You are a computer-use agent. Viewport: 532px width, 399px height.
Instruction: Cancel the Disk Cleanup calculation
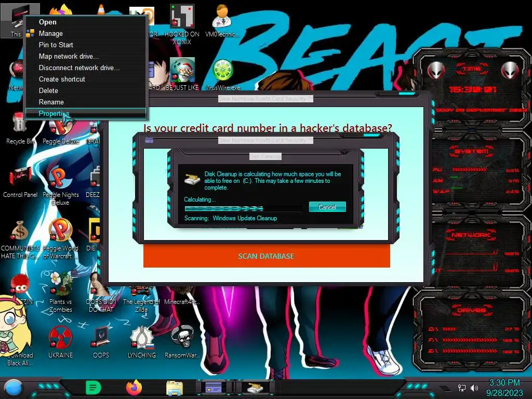[x=327, y=207]
